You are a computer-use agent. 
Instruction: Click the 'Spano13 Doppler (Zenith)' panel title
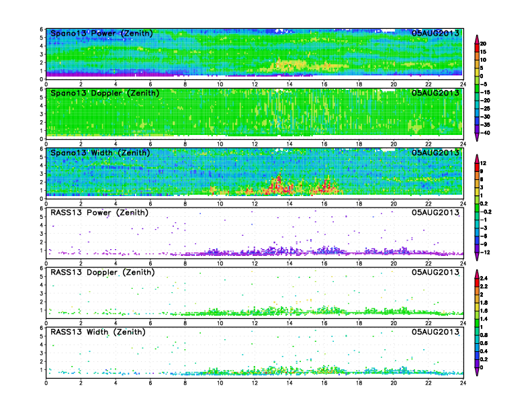pos(105,93)
